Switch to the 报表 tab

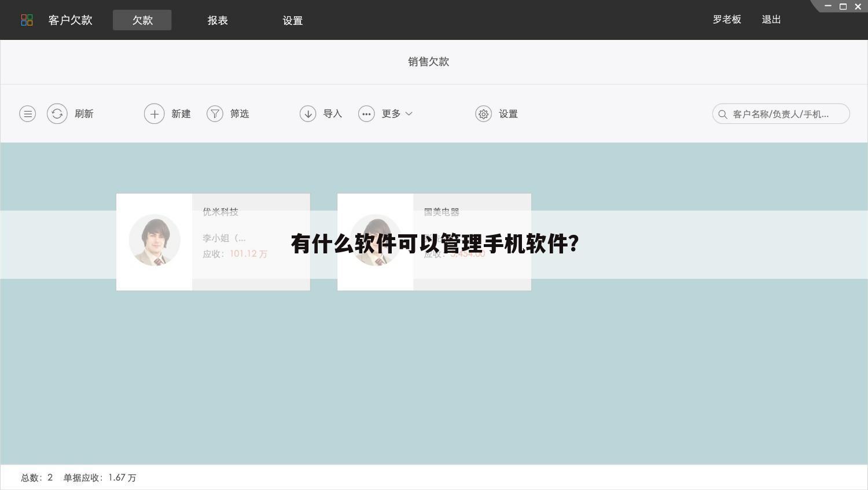[x=218, y=20]
